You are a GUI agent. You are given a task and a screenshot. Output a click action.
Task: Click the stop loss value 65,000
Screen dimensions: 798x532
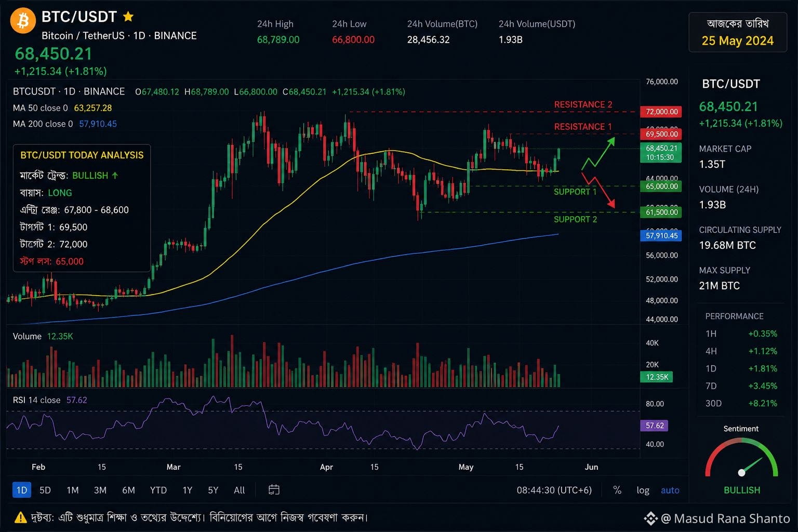70,261
